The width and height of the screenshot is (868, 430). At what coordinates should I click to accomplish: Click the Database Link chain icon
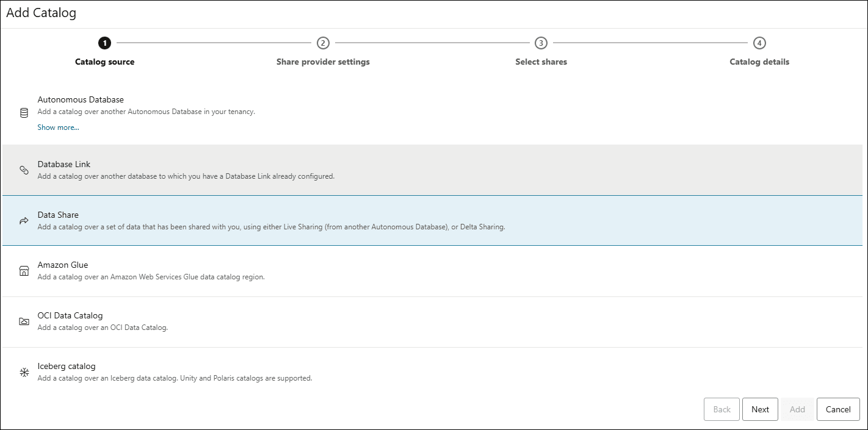24,170
